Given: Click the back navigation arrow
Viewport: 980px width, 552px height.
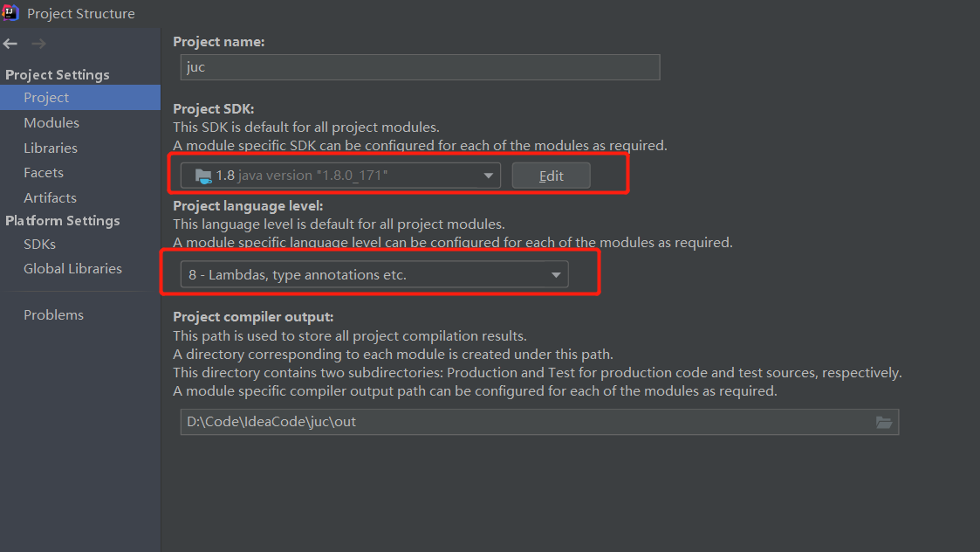Looking at the screenshot, I should [10, 44].
